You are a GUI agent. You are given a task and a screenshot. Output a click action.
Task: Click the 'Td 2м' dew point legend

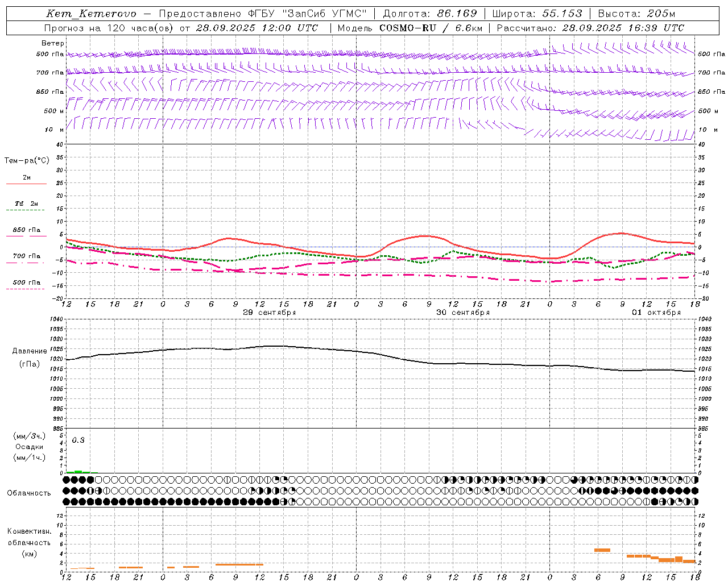click(x=27, y=203)
